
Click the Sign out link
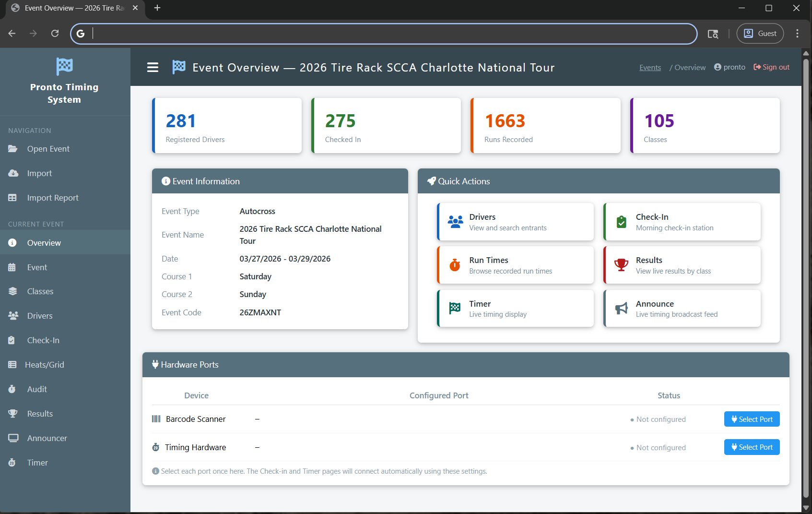click(x=771, y=67)
